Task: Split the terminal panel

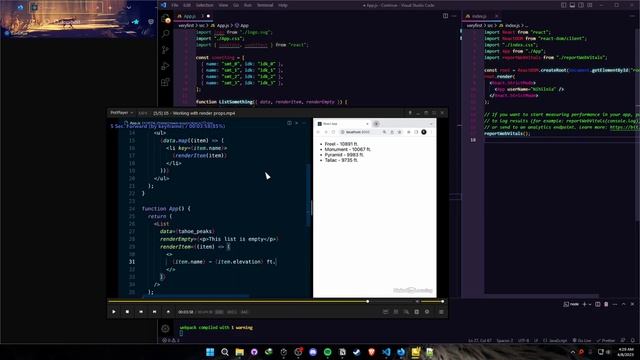Action: pos(598,304)
